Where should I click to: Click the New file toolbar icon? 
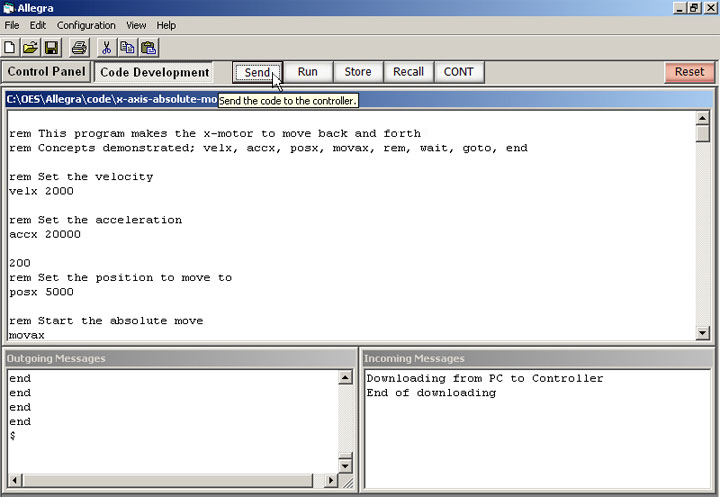tap(10, 47)
